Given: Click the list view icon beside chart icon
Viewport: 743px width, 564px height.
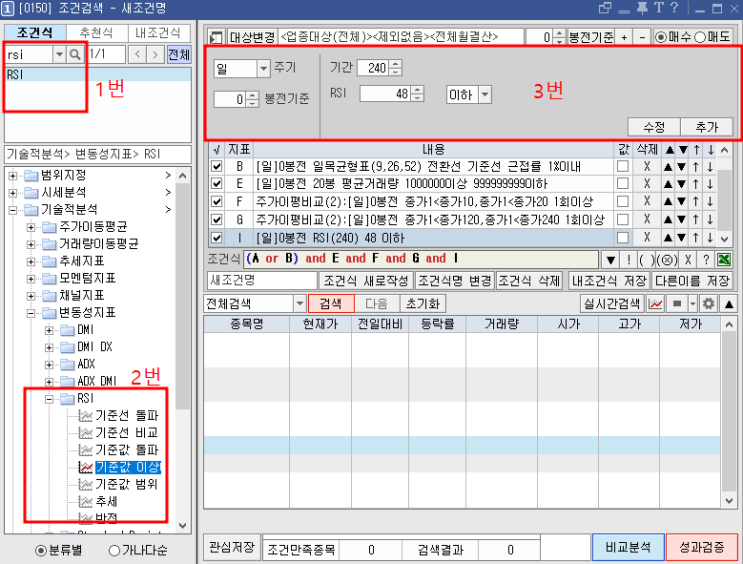Looking at the screenshot, I should [x=677, y=304].
